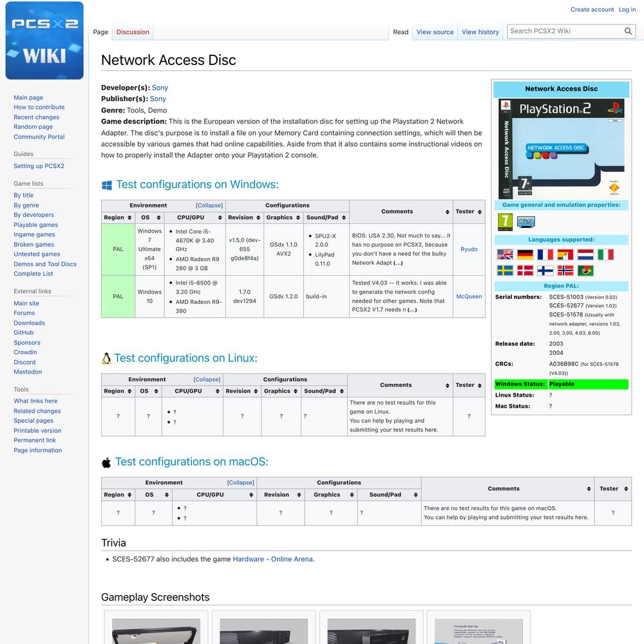Click the Apple logo beside macOS heading
Screen dimensions: 644x644
pos(106,462)
